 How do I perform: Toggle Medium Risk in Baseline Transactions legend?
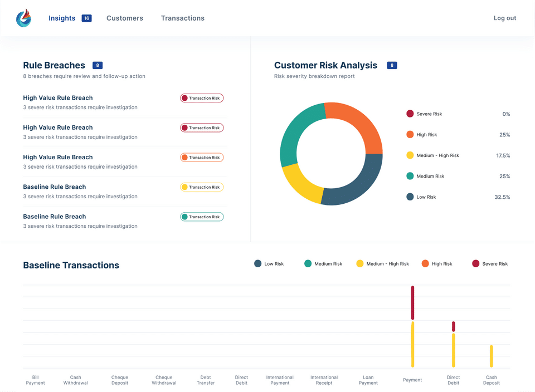click(x=323, y=264)
